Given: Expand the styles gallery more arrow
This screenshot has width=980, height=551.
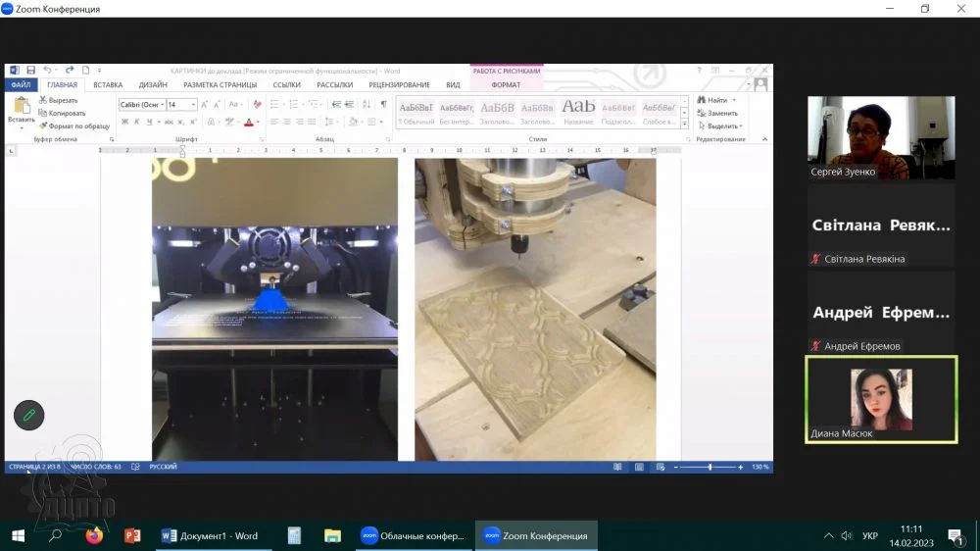Looking at the screenshot, I should tap(685, 124).
